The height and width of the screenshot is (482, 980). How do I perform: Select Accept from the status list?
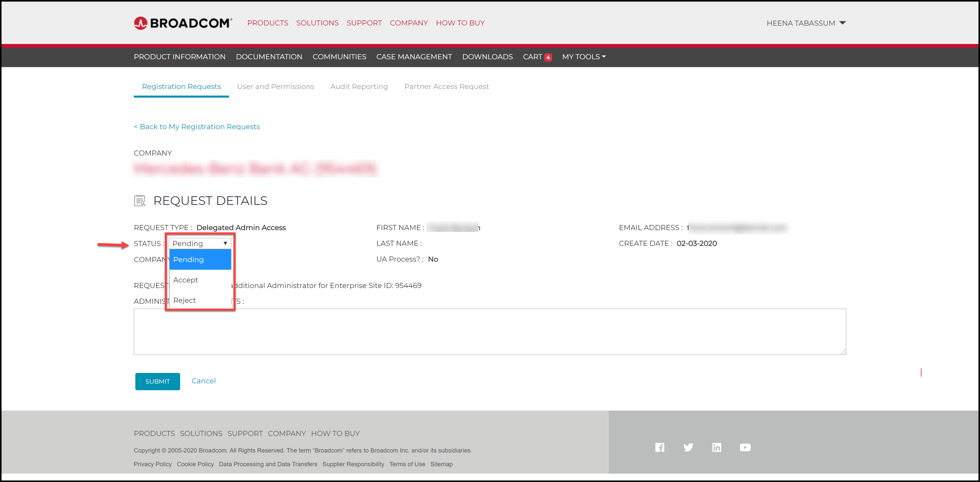[x=186, y=280]
